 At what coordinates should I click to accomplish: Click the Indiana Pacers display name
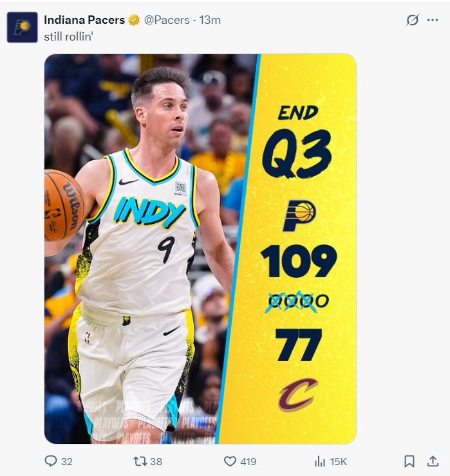(84, 20)
